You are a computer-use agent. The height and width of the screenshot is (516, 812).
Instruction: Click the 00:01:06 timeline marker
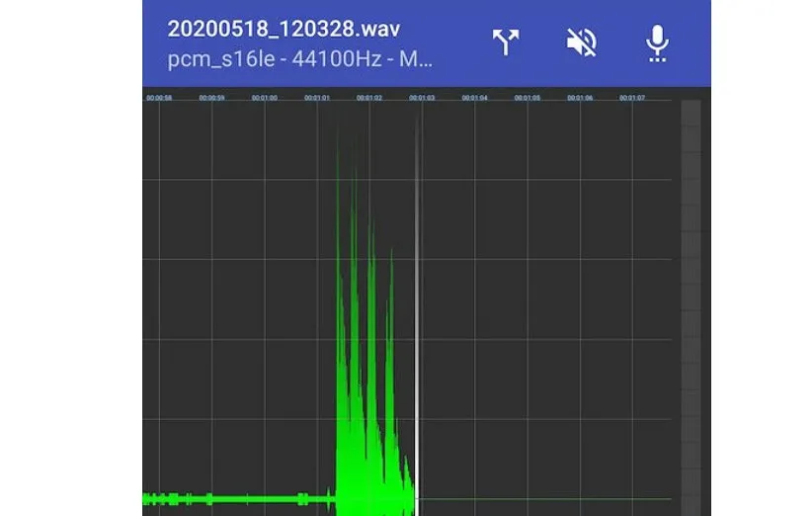pyautogui.click(x=580, y=98)
